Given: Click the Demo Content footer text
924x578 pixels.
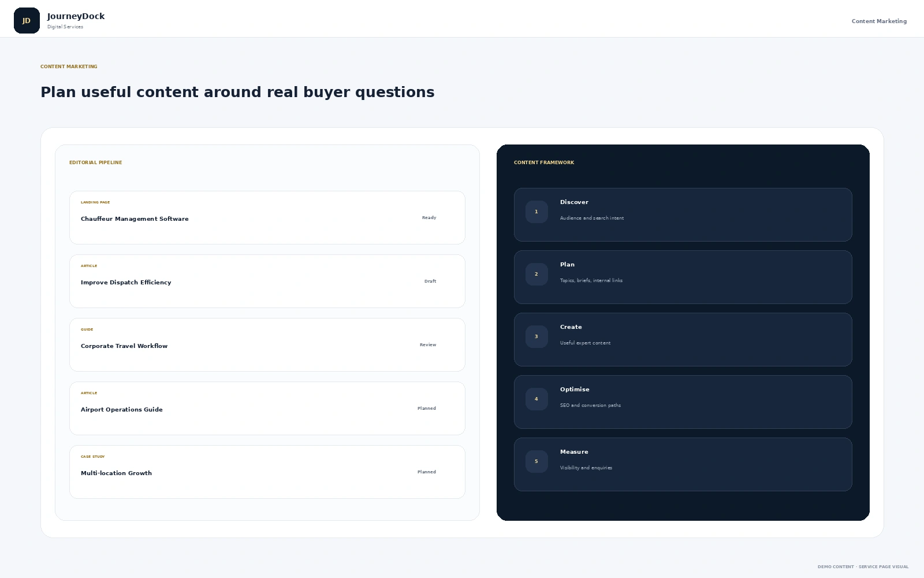Looking at the screenshot, I should click(863, 567).
